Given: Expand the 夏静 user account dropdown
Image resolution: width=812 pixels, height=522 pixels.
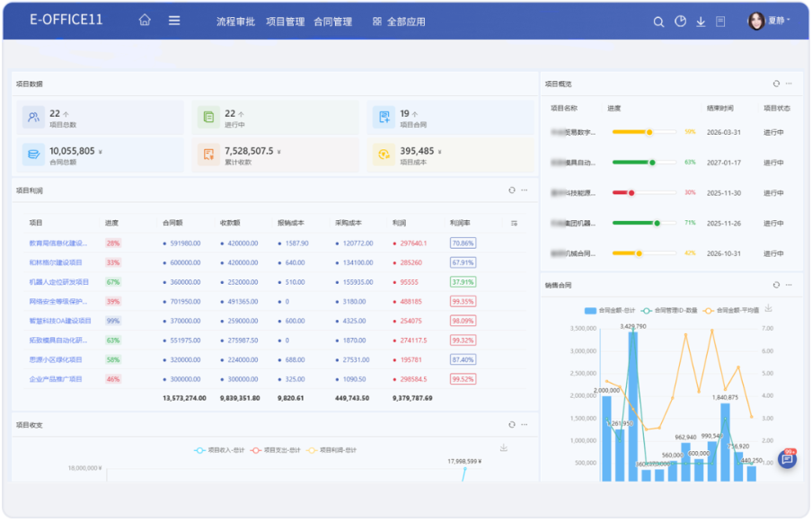Looking at the screenshot, I should click(770, 21).
